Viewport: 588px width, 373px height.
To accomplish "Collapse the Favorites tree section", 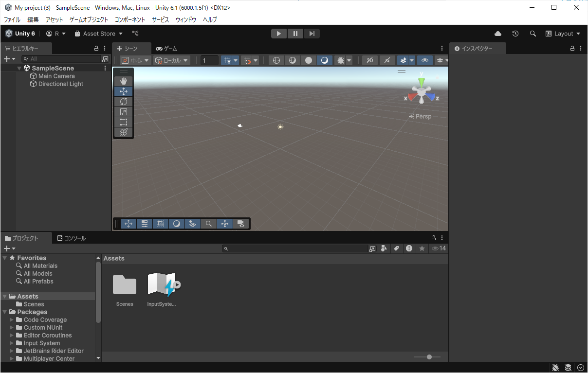I will click(x=4, y=258).
